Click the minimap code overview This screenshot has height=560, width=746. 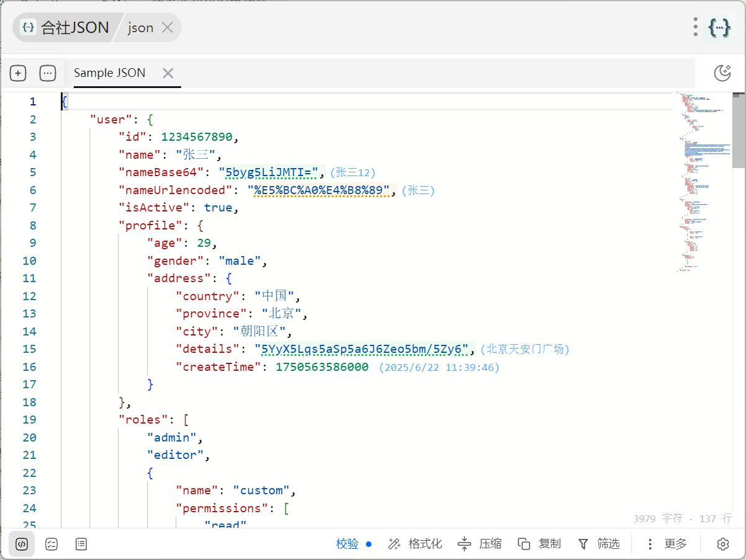(x=704, y=183)
